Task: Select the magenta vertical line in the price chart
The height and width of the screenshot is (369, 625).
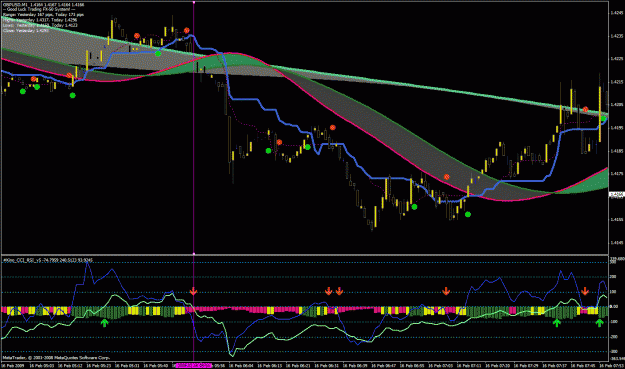Action: coord(194,128)
